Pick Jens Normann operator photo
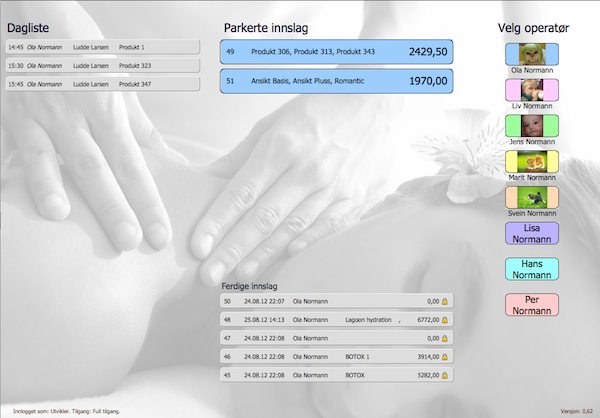The height and width of the screenshot is (418, 600). coord(531,126)
